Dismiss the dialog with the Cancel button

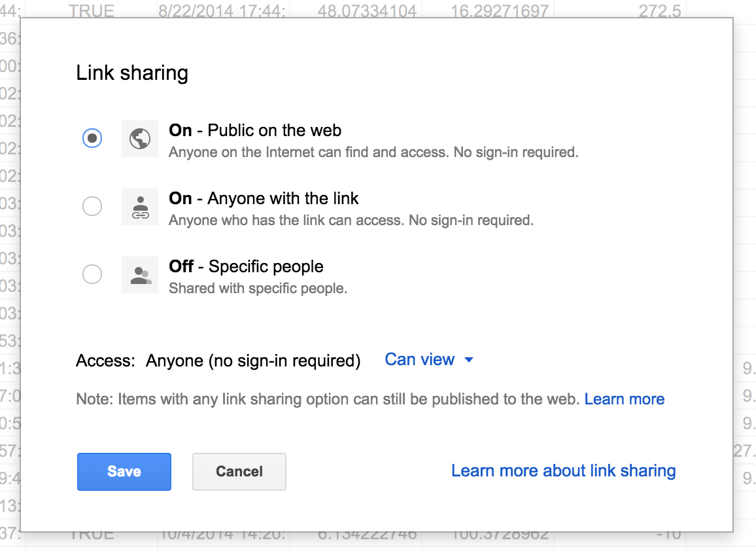tap(239, 472)
